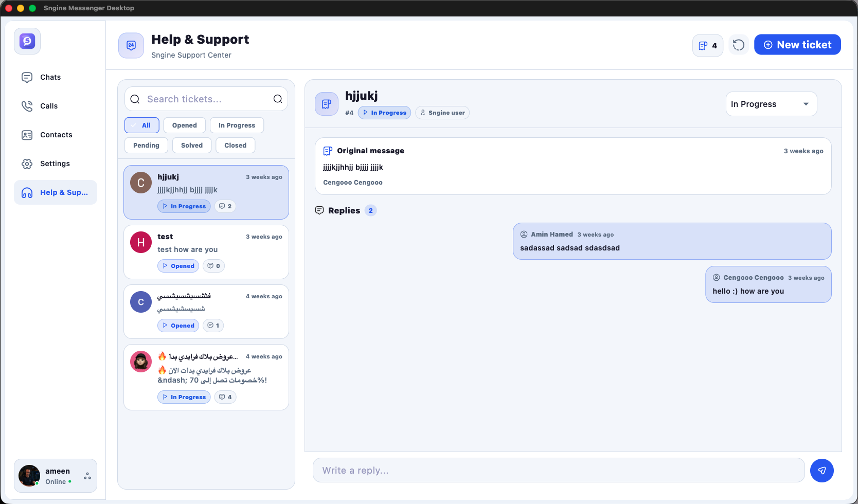Click the Online status label
This screenshot has width=858, height=504.
tap(56, 482)
